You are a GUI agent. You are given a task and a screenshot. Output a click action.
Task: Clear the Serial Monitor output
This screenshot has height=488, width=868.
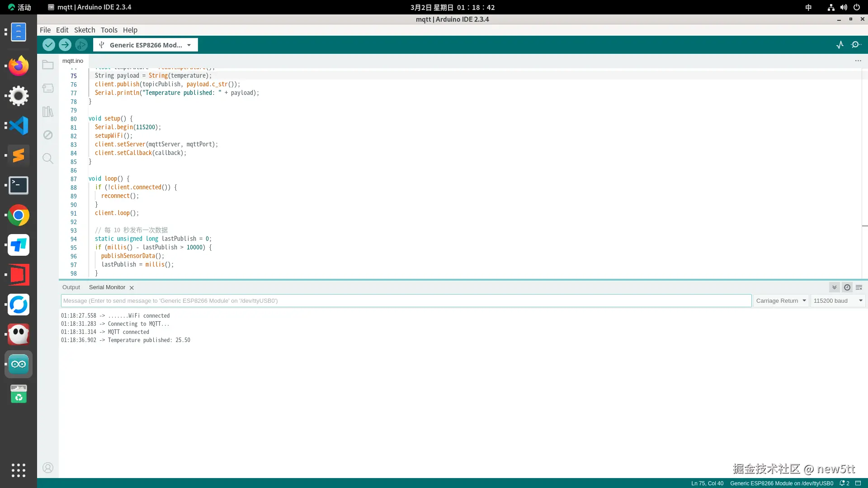[859, 287]
